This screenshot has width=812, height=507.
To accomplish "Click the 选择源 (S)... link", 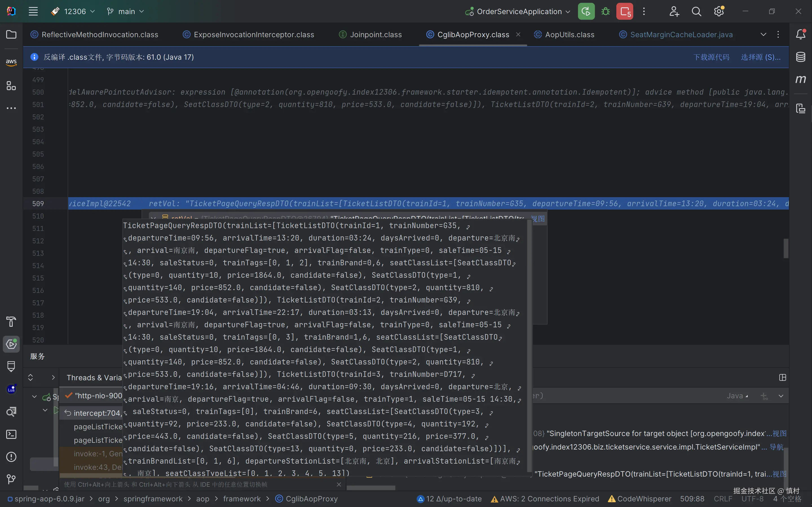I will pyautogui.click(x=760, y=57).
